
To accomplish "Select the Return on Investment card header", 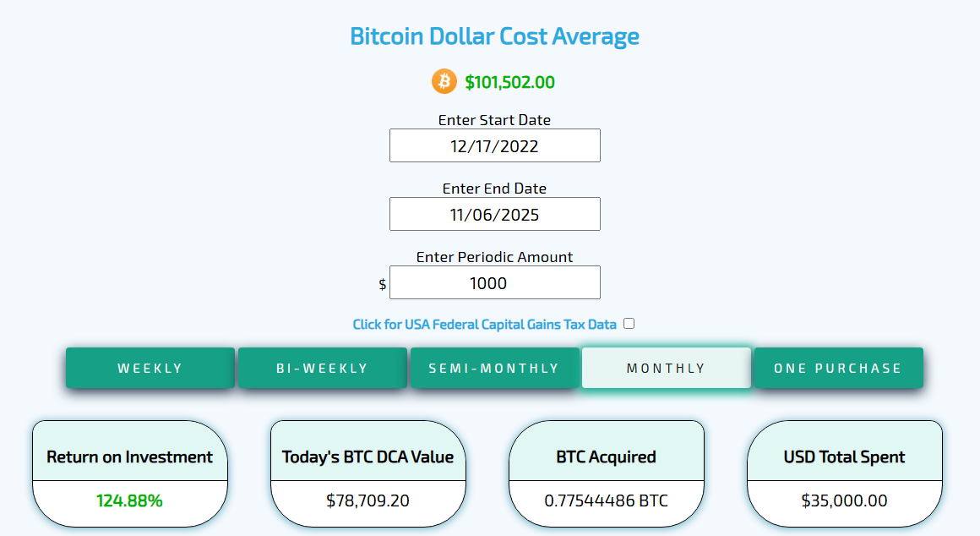I will click(x=129, y=457).
